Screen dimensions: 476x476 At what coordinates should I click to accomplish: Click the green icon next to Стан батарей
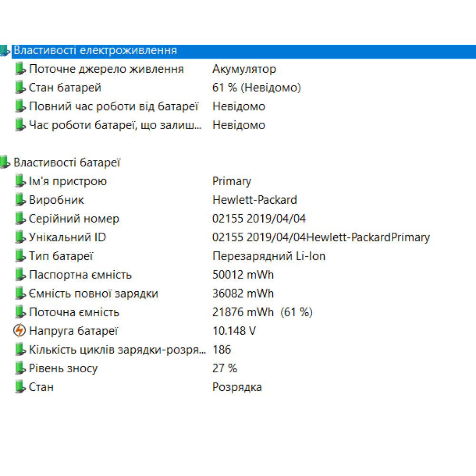point(20,88)
